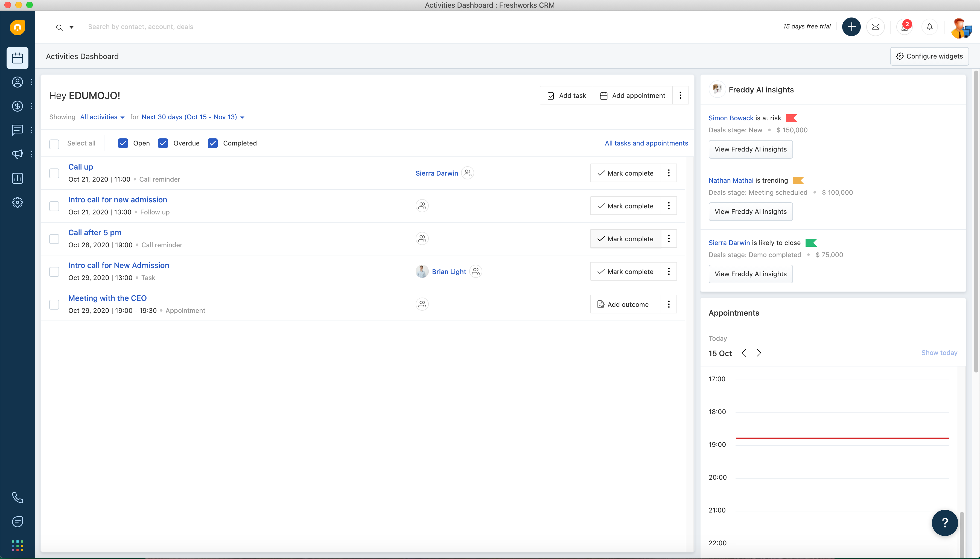The height and width of the screenshot is (559, 980).
Task: Select the deals pipeline icon
Action: tap(17, 106)
